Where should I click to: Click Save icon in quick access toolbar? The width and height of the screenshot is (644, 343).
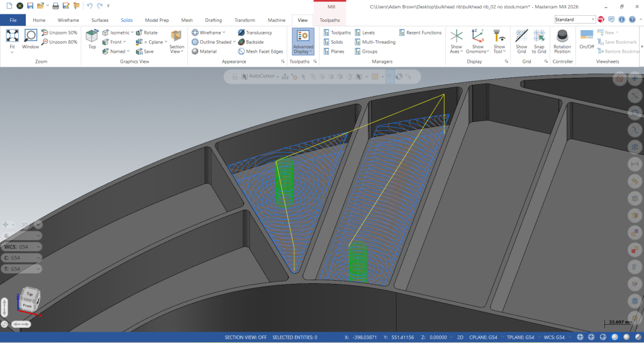(x=30, y=6)
